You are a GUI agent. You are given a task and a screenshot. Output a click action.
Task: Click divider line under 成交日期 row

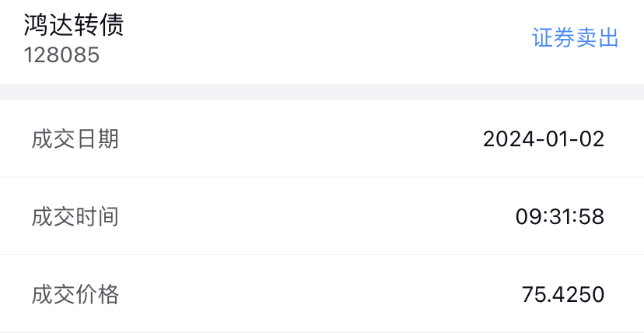(x=322, y=177)
